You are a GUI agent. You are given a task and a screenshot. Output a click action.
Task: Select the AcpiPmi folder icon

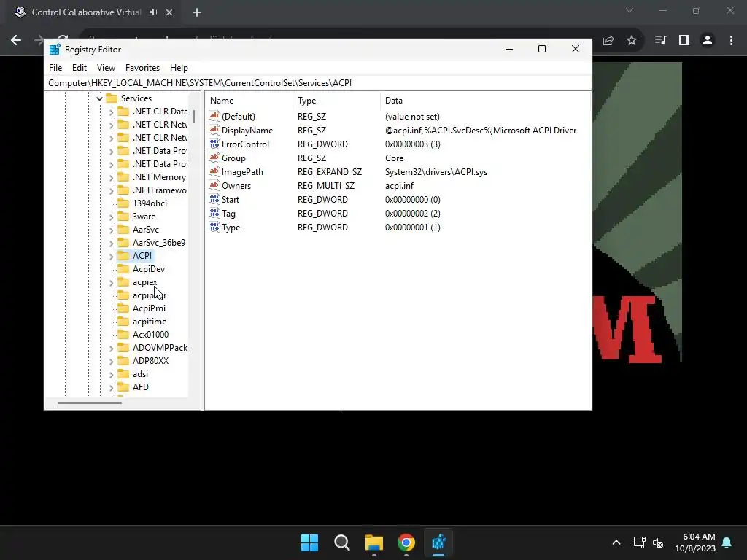(123, 308)
